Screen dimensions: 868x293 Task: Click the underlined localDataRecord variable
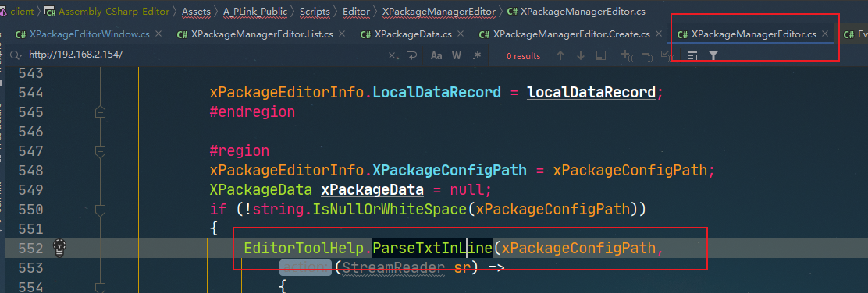pos(591,92)
